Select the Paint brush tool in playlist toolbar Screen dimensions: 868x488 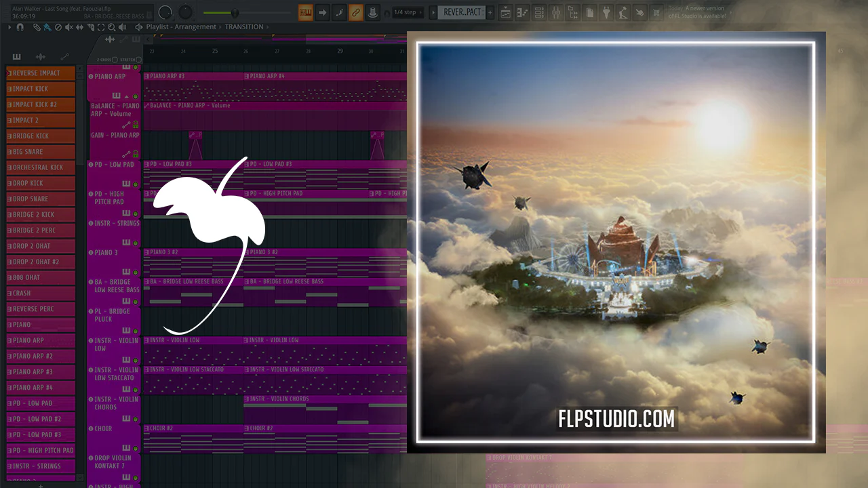(x=47, y=27)
